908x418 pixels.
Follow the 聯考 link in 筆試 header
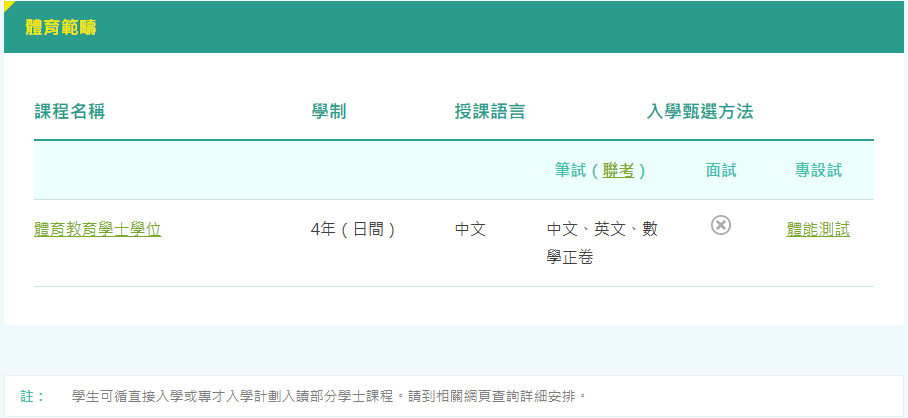coord(618,171)
